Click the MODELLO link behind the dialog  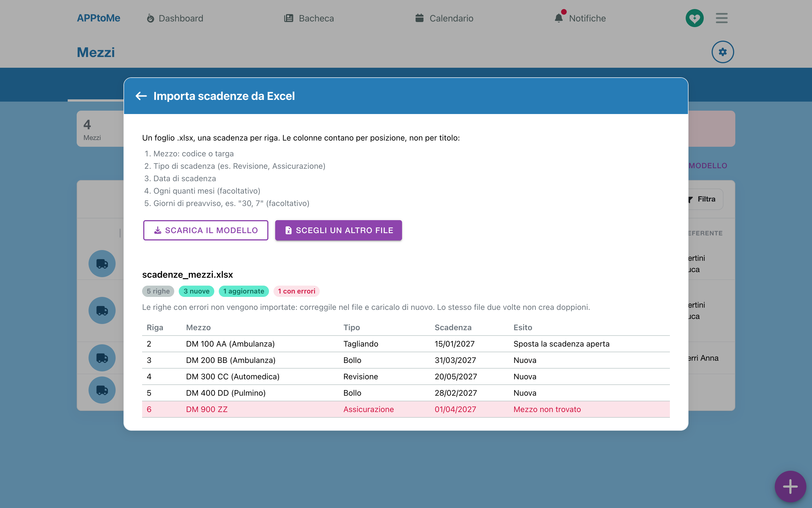(708, 166)
